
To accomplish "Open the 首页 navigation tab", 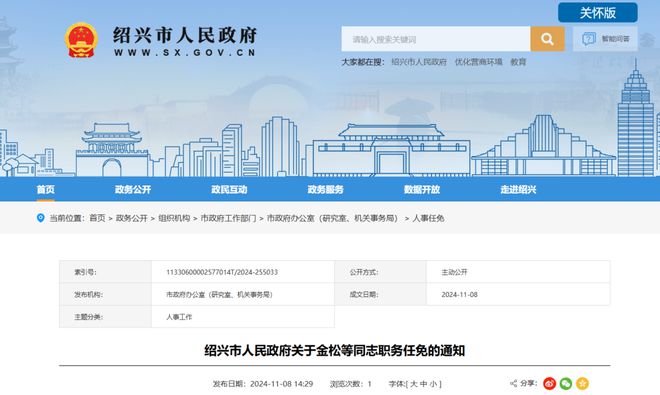I will 45,189.
